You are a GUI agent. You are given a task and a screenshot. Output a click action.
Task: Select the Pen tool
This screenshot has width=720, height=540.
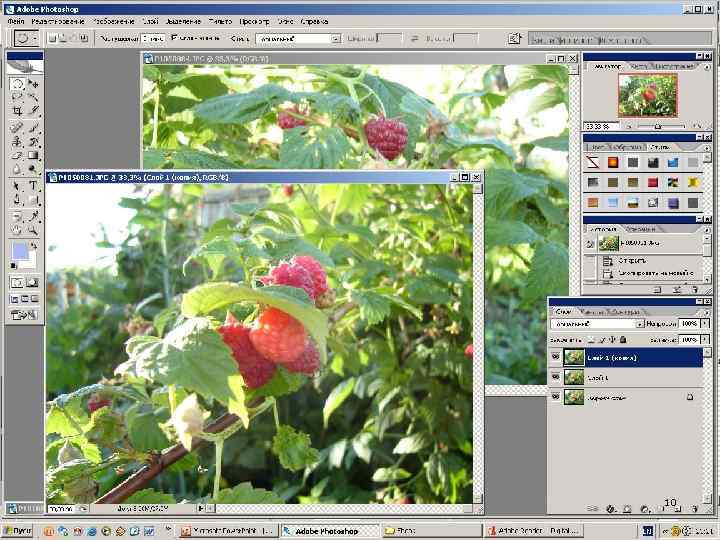pyautogui.click(x=17, y=200)
